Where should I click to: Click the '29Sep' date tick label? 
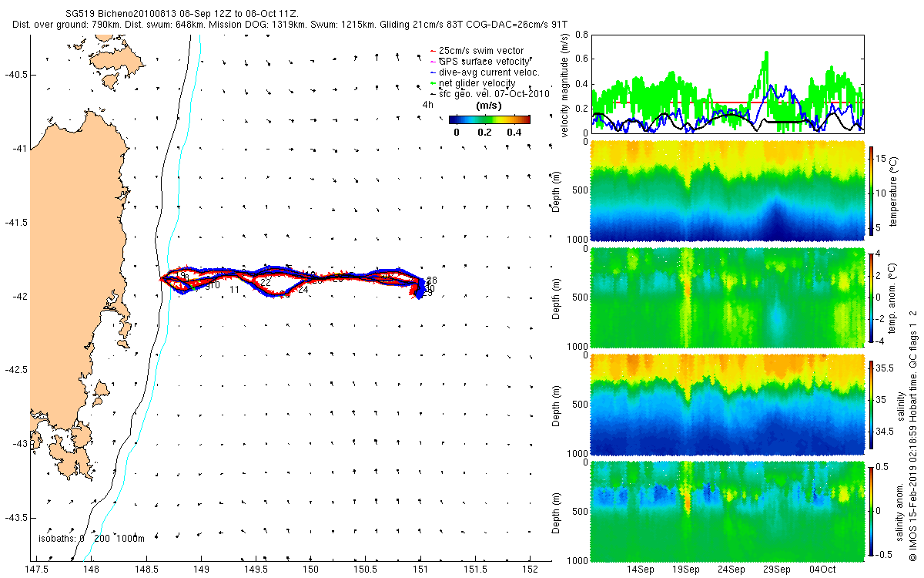[777, 570]
